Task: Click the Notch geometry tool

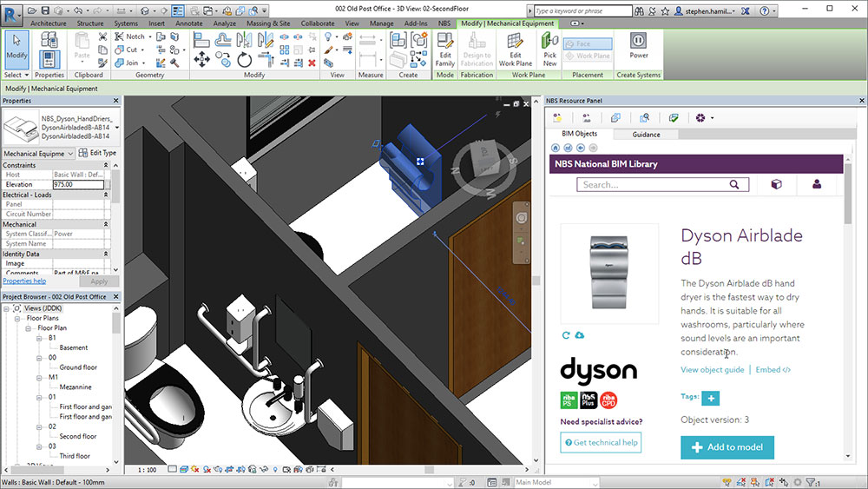Action: [131, 36]
